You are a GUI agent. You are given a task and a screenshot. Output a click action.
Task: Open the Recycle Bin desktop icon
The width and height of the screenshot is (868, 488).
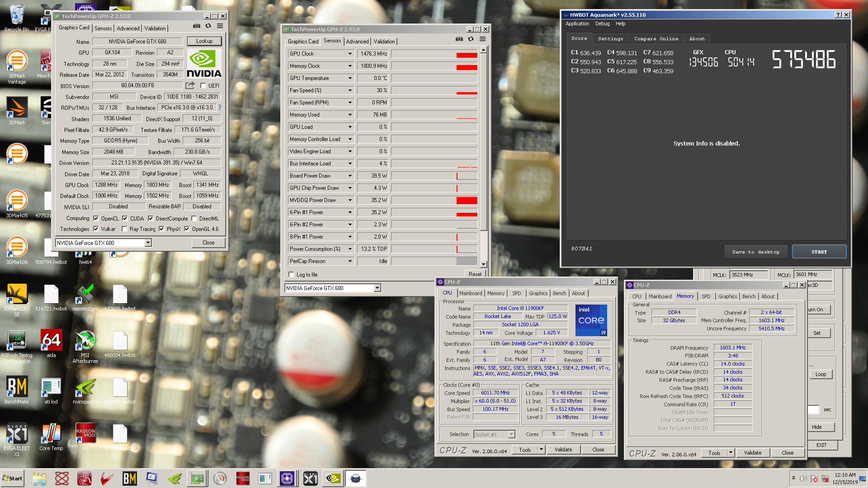[x=17, y=18]
